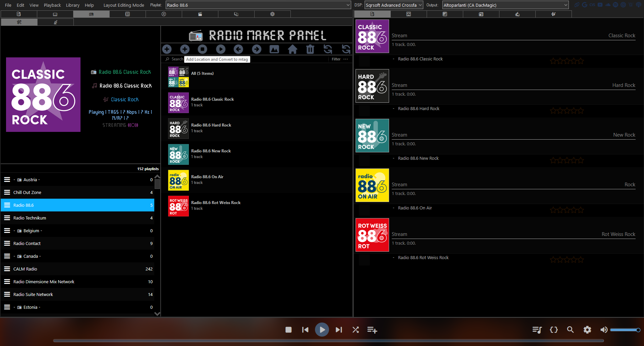Select the crossed tools icon sub-tab

click(19, 22)
